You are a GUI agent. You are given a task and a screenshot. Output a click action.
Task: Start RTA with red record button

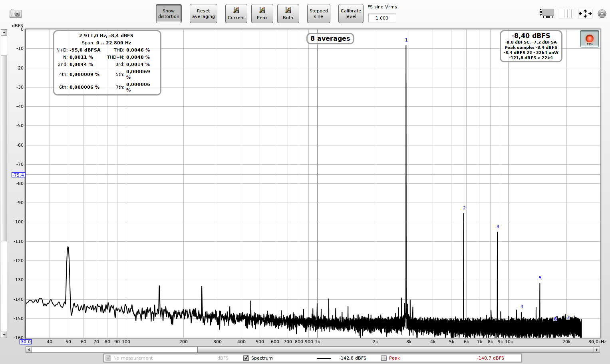coord(589,39)
